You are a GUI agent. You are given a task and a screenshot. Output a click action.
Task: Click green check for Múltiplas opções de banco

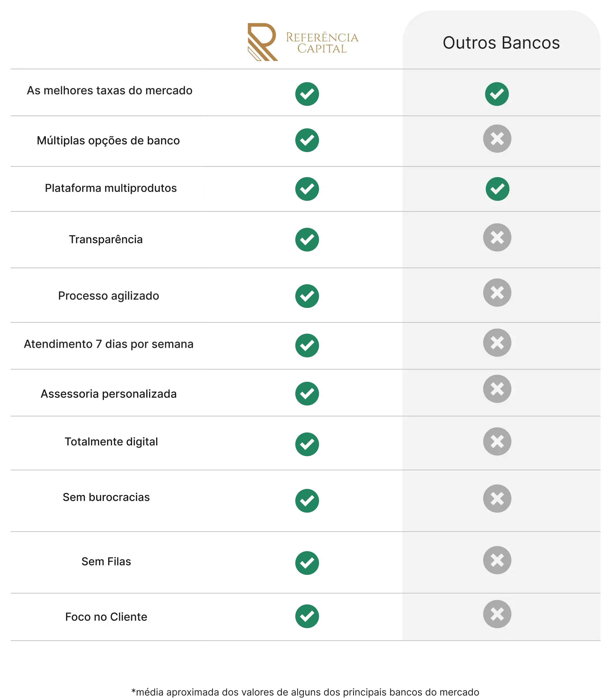click(307, 140)
